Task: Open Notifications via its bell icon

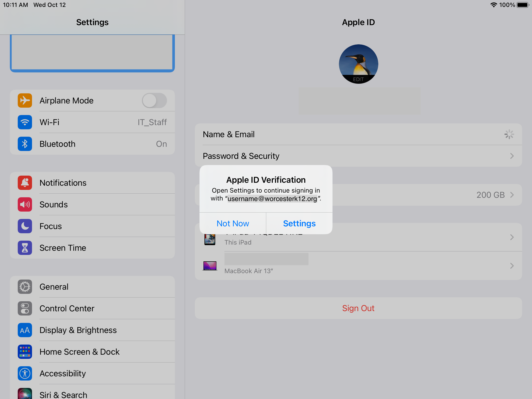Action: (25, 183)
